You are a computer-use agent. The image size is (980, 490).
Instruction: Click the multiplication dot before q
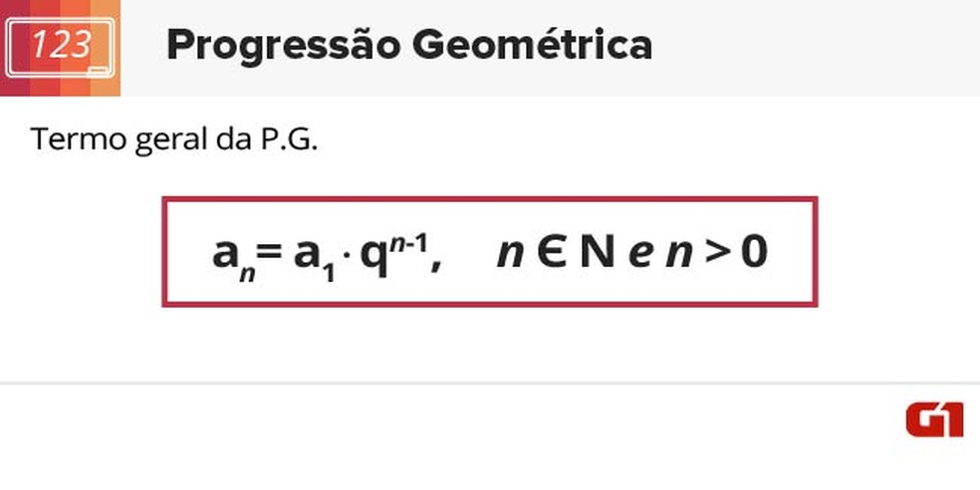[x=348, y=258]
